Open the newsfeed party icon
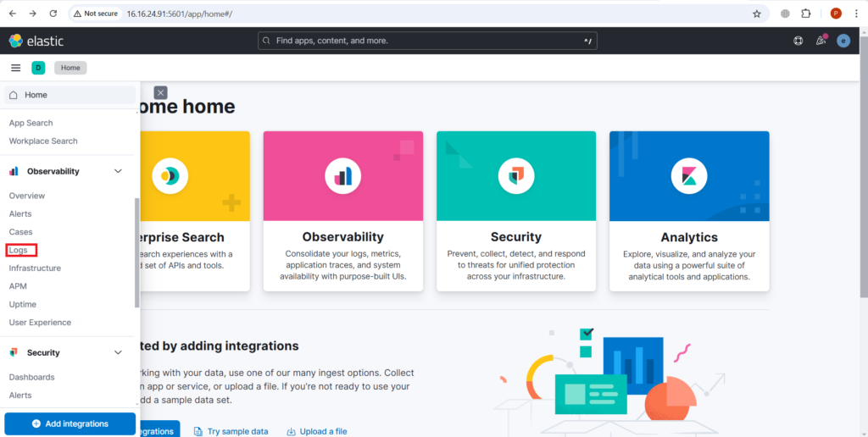The height and width of the screenshot is (437, 868). [x=821, y=40]
